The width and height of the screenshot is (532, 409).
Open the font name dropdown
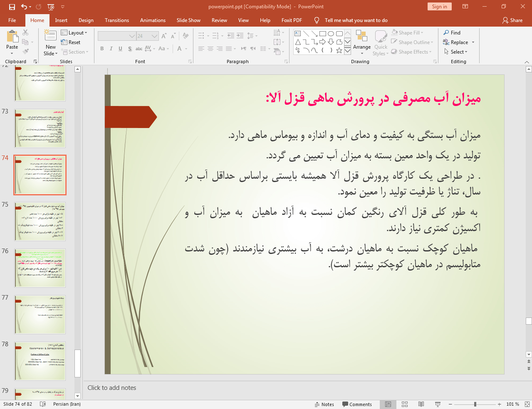(x=132, y=36)
